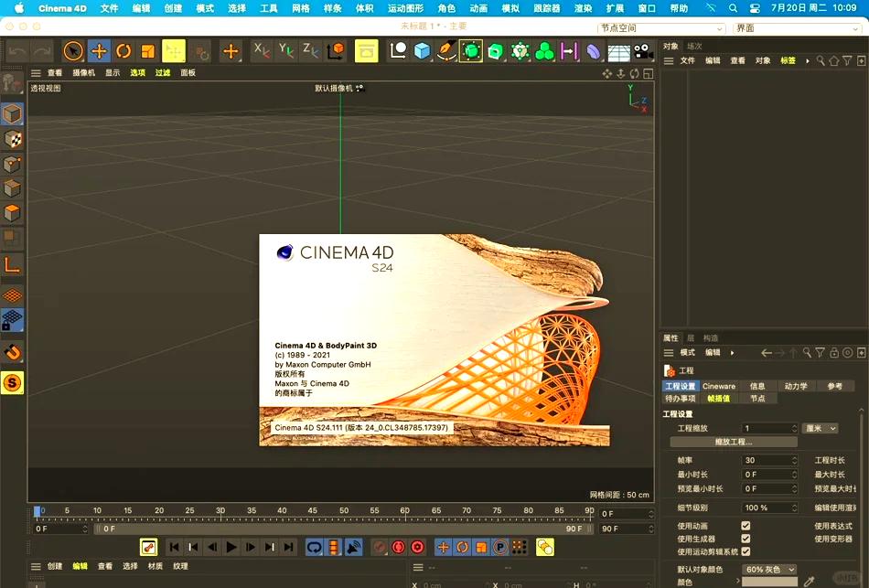Toggle X axis lock
The height and width of the screenshot is (588, 869).
(x=261, y=51)
